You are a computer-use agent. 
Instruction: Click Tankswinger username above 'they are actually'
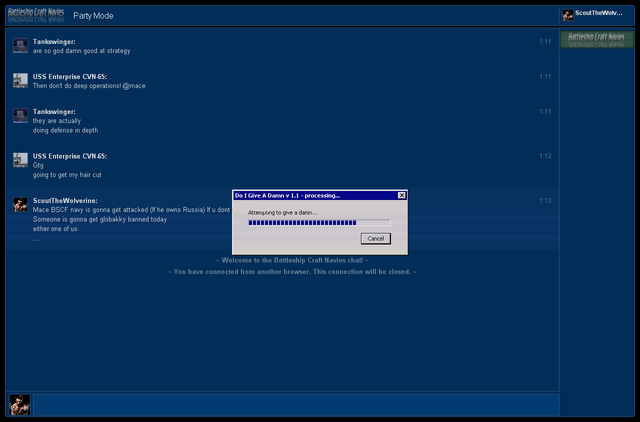click(54, 112)
